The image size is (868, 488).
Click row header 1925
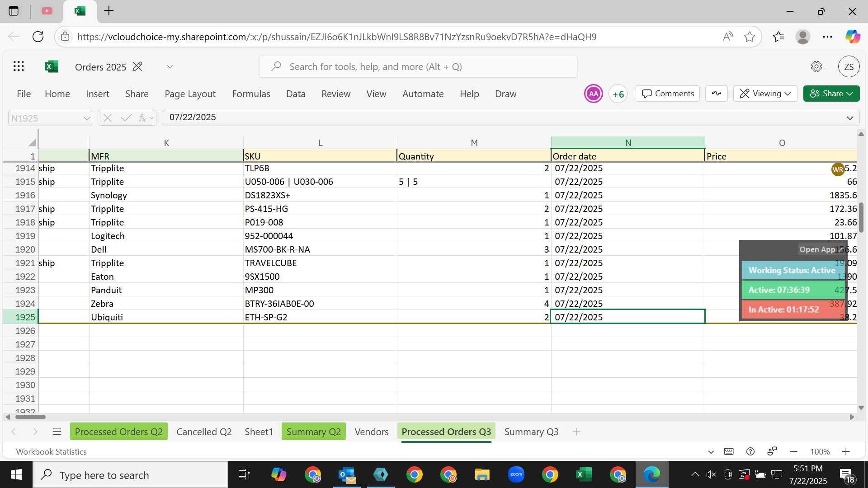pos(20,317)
